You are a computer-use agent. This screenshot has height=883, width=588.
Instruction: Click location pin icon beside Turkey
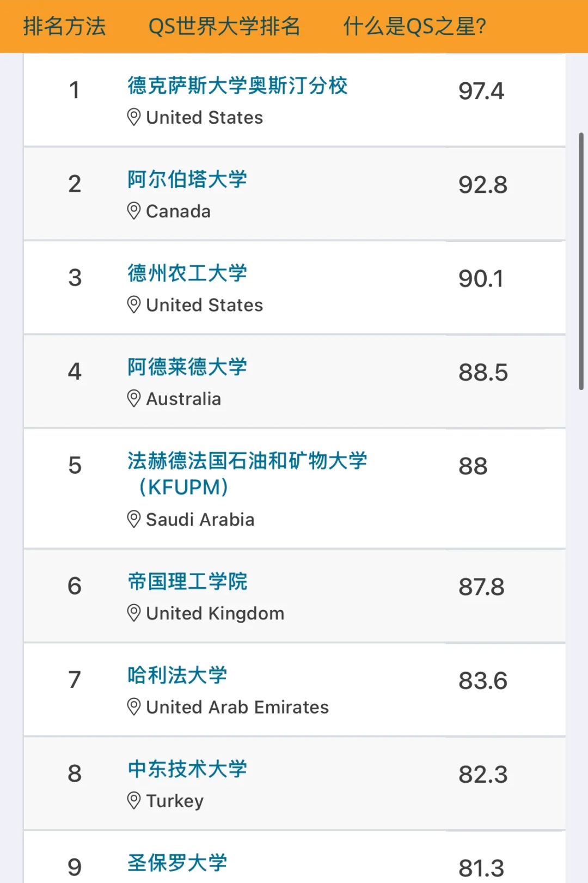tap(133, 800)
